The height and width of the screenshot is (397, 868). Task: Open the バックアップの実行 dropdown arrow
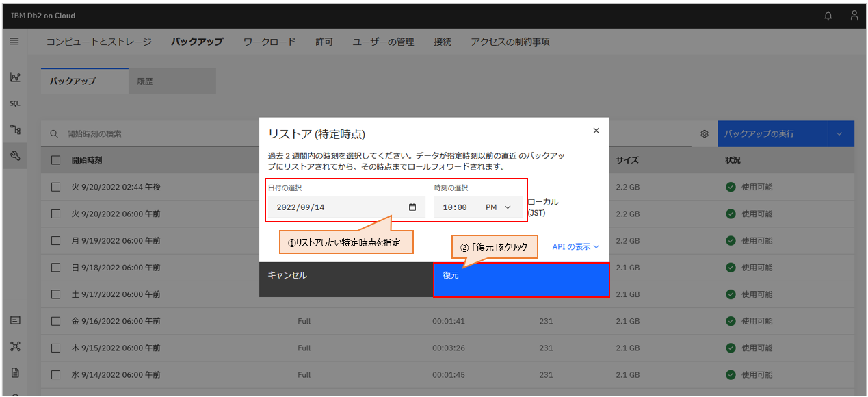841,134
